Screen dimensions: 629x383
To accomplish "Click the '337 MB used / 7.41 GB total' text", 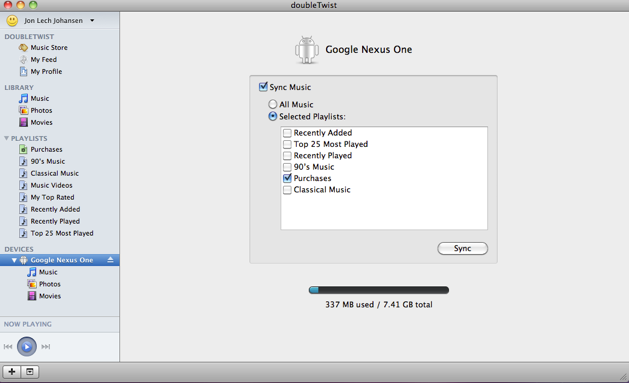I will [379, 305].
